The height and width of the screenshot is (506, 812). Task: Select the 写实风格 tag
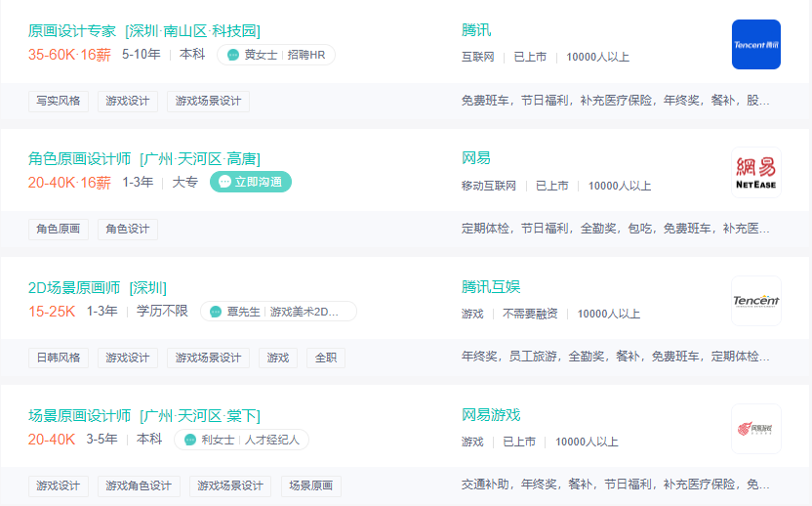(x=59, y=101)
